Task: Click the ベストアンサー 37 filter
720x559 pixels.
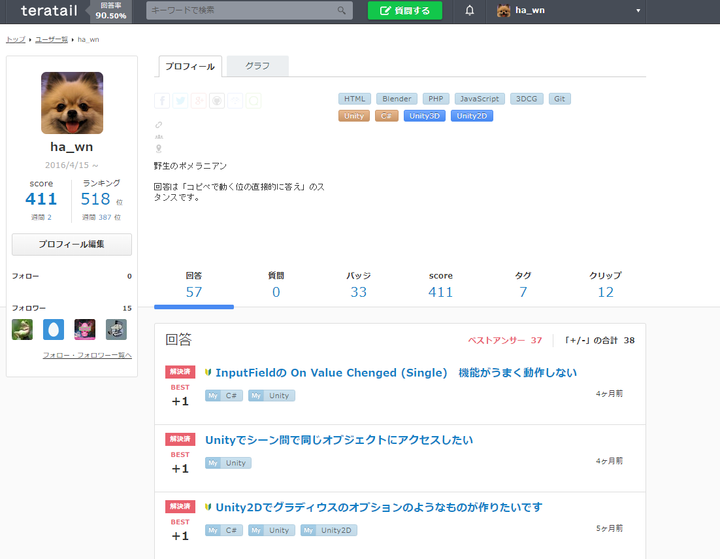Action: 505,340
